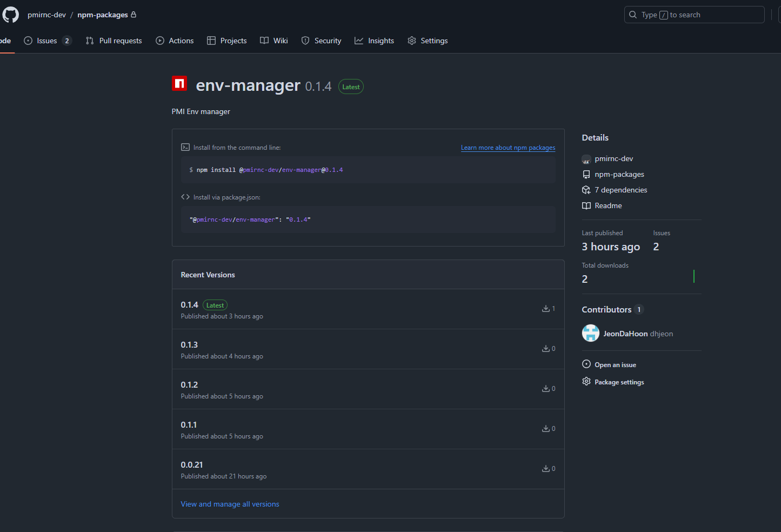
Task: Open the pmirnc-dev organization breadcrumb
Action: (46, 15)
